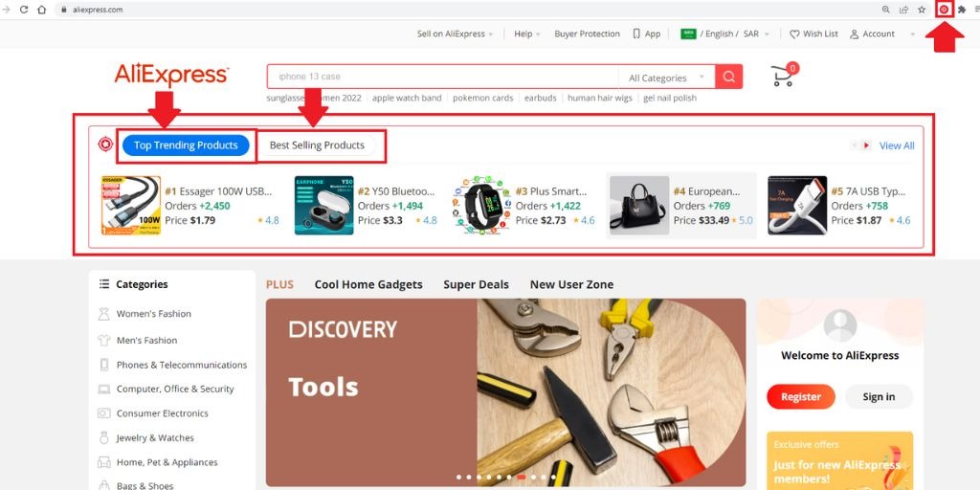
Task: Search suggestion apple watch band
Action: pyautogui.click(x=407, y=98)
